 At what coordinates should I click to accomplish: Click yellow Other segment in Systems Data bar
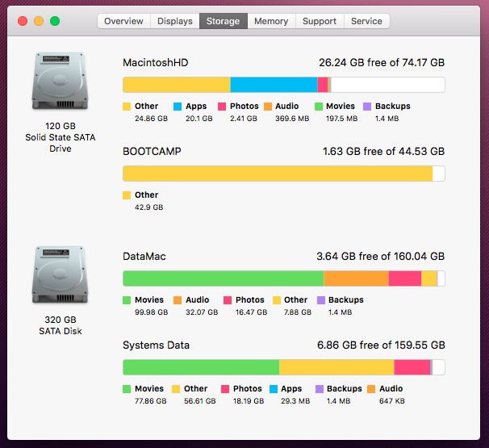pos(336,367)
